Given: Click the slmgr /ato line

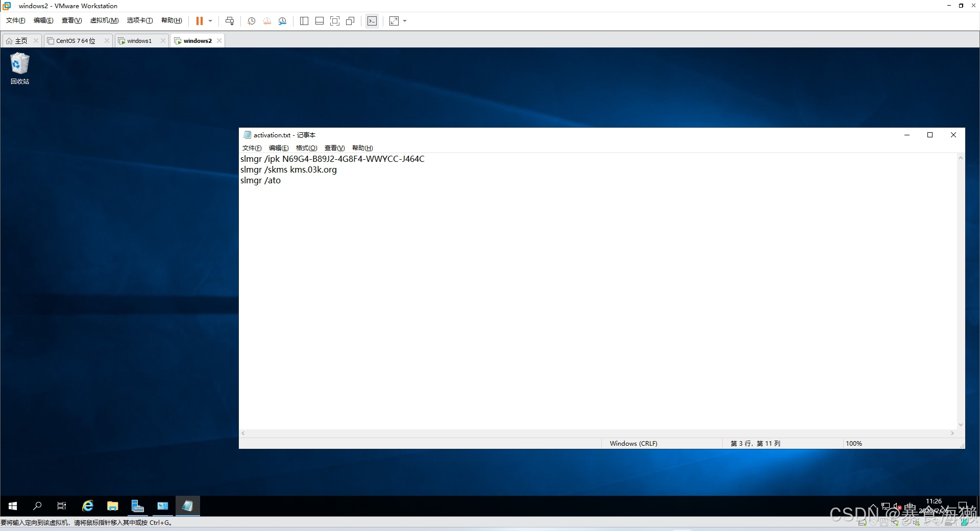Looking at the screenshot, I should click(260, 180).
